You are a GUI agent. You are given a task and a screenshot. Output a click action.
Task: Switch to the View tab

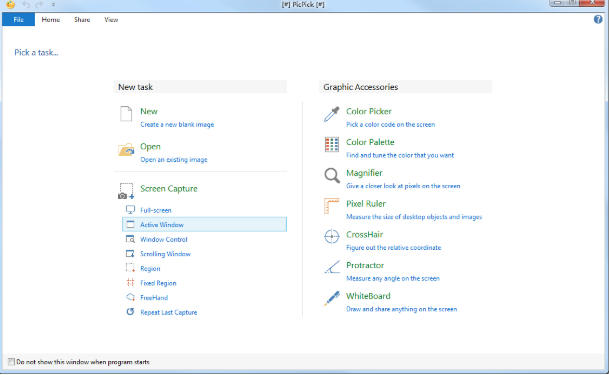point(111,19)
